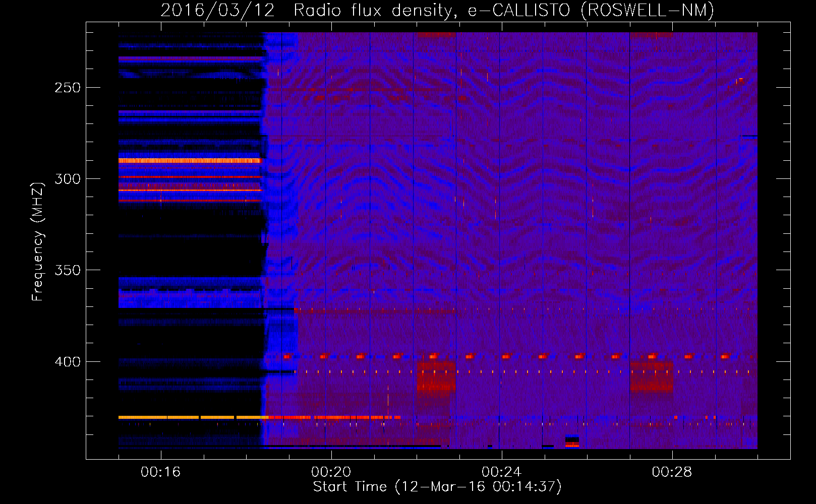Click the plot title mentioning e-CALLISTO
The image size is (816, 504).
pyautogui.click(x=437, y=10)
